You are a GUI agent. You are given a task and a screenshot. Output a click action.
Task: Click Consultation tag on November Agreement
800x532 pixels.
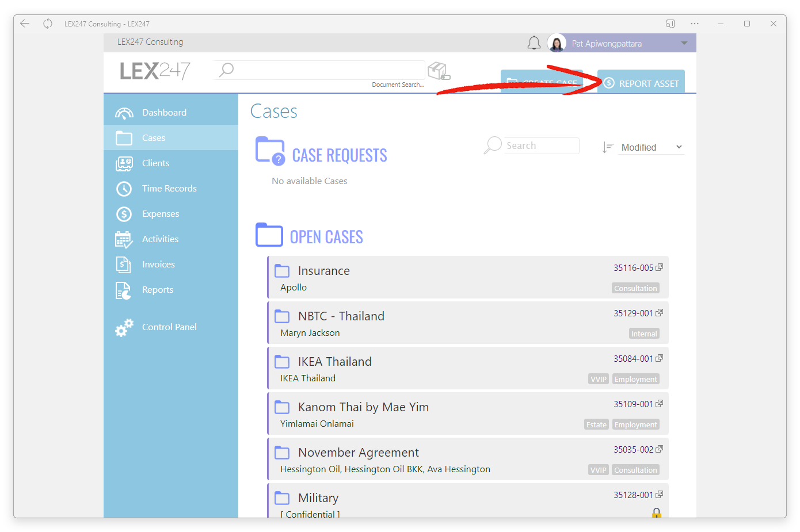[635, 470]
